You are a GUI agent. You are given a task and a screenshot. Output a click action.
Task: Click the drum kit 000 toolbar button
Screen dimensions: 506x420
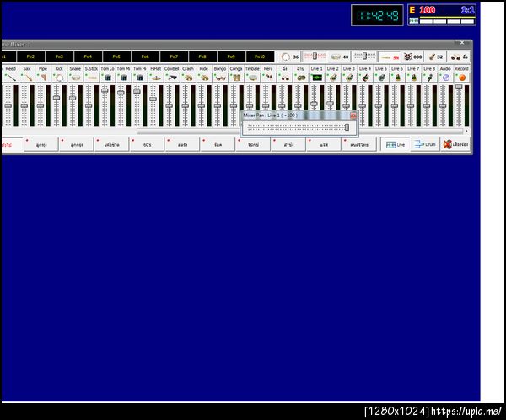413,57
